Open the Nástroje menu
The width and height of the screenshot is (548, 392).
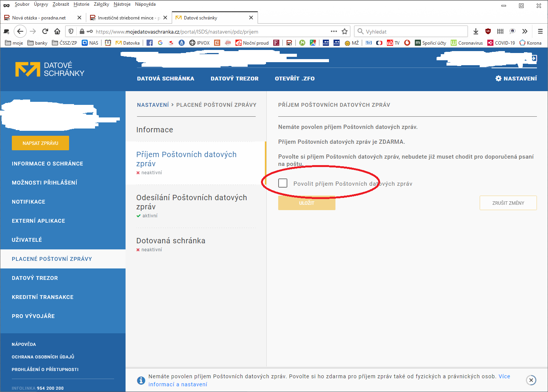(x=122, y=4)
